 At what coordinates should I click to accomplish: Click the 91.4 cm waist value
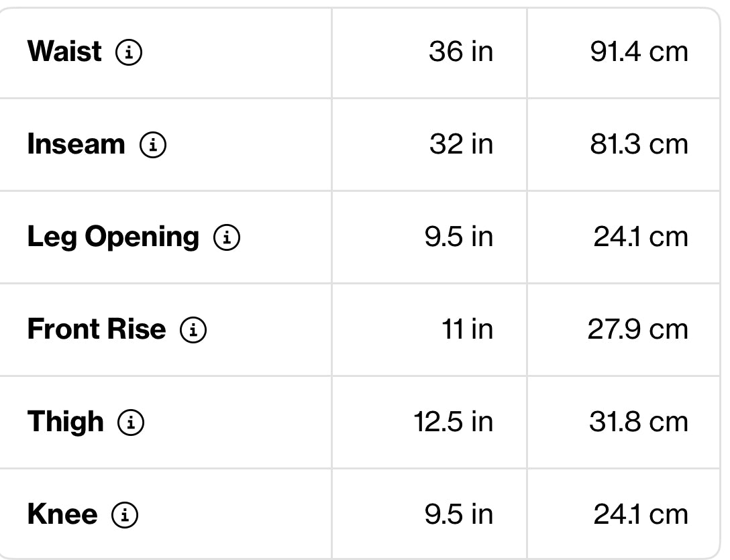(639, 51)
